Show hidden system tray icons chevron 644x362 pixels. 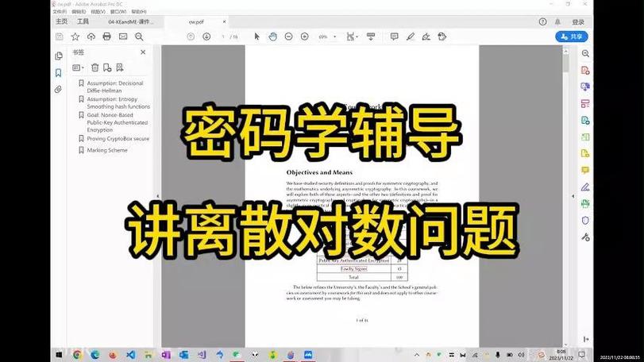click(x=417, y=355)
